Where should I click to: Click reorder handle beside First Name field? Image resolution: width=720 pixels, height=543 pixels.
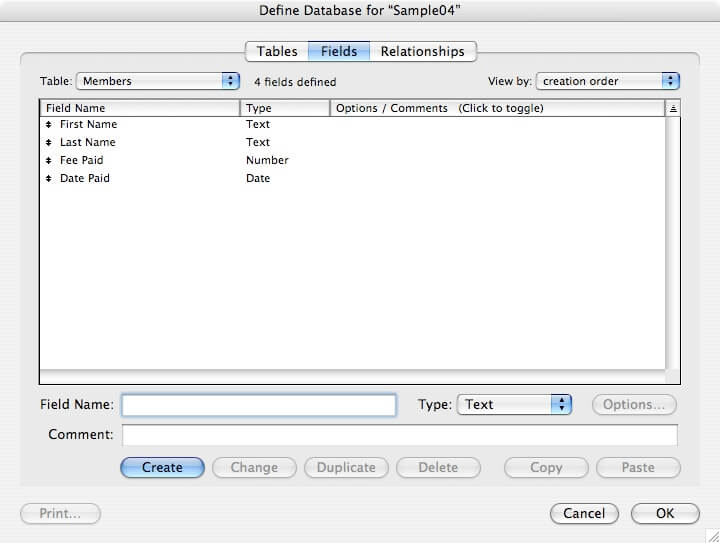pyautogui.click(x=48, y=125)
